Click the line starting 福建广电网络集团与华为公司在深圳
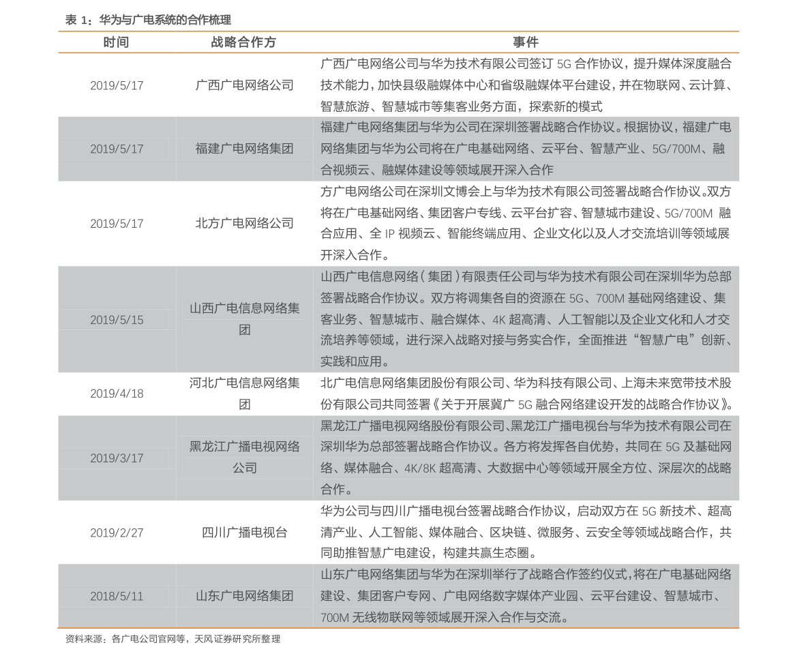Viewport: 812px width, 658px height. 526,128
